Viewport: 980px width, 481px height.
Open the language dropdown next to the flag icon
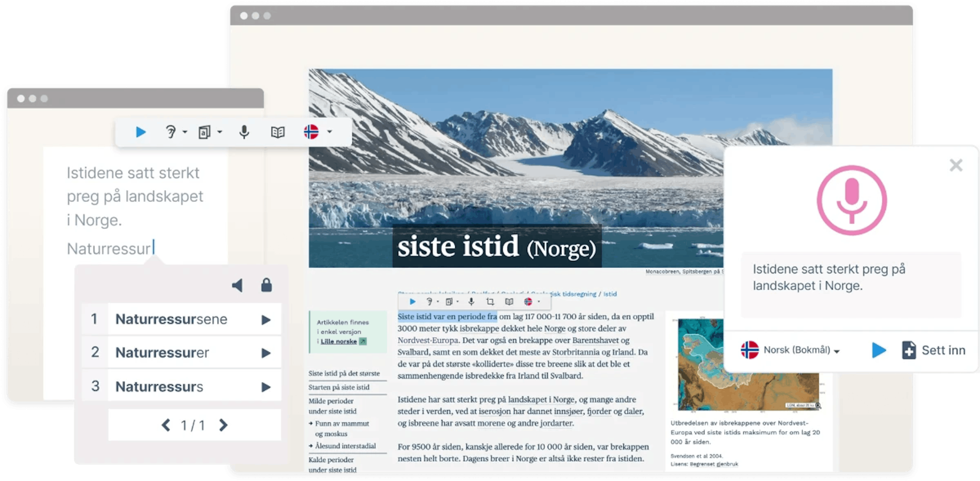click(x=329, y=132)
